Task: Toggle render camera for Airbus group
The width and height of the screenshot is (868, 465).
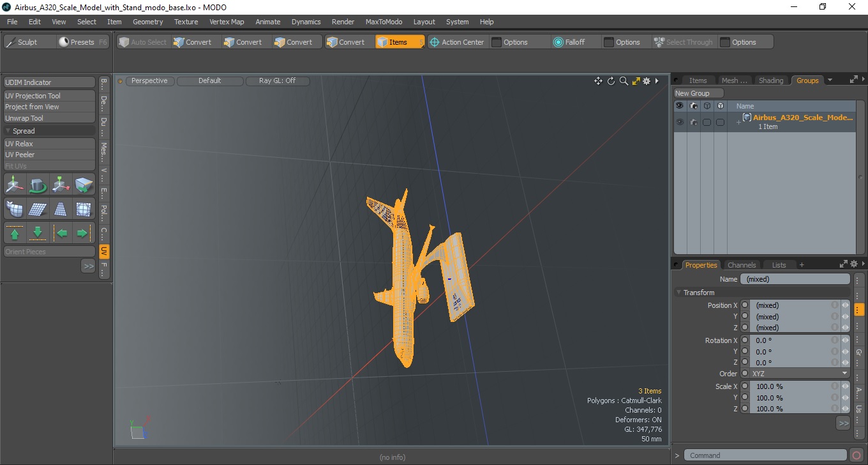Action: 694,122
